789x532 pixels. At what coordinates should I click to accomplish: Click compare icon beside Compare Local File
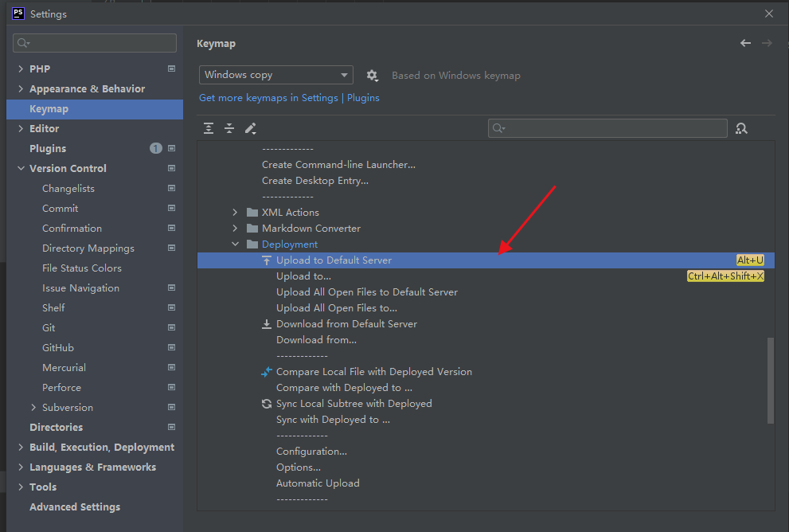click(x=267, y=372)
